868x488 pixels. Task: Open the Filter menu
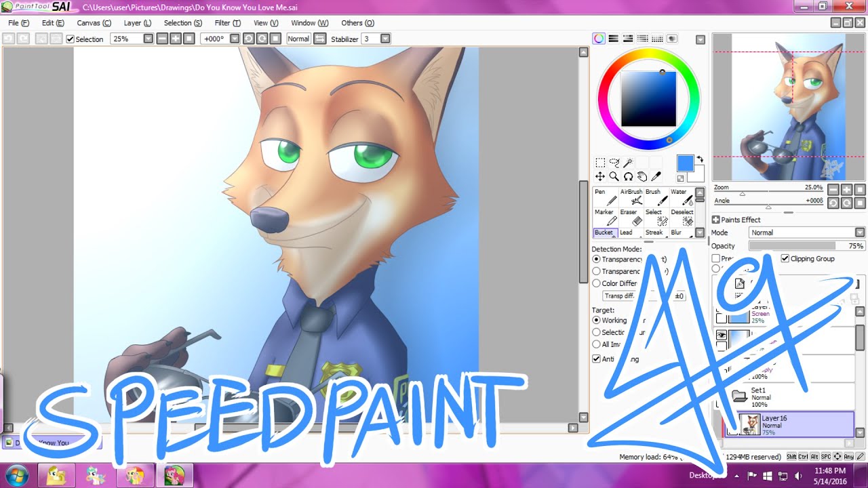[227, 22]
